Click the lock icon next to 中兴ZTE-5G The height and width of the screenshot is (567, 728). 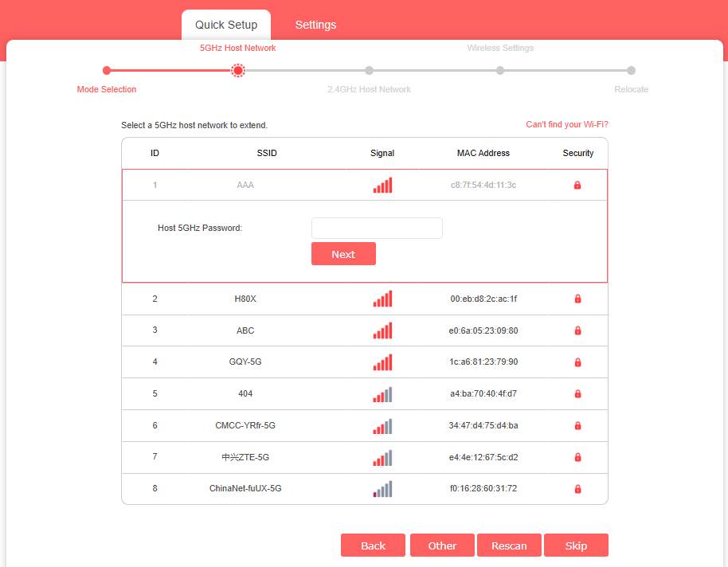point(577,457)
